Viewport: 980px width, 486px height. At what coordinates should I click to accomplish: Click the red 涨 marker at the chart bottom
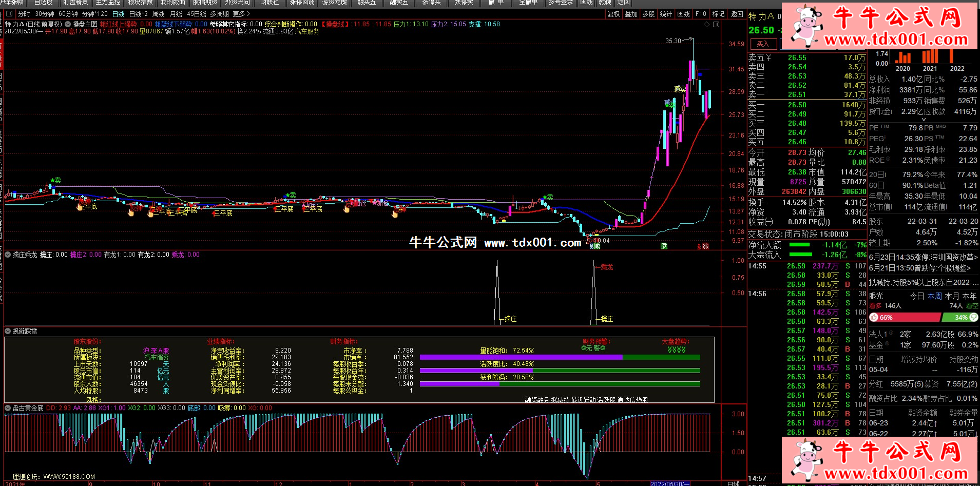706,246
